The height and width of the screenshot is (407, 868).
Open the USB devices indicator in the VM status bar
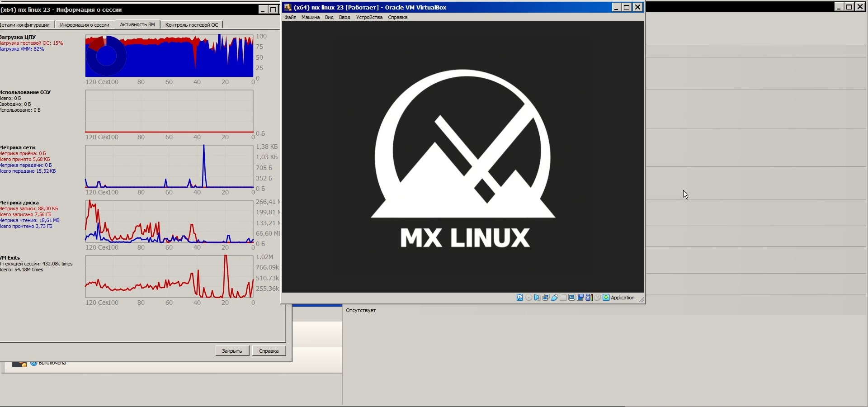(555, 298)
